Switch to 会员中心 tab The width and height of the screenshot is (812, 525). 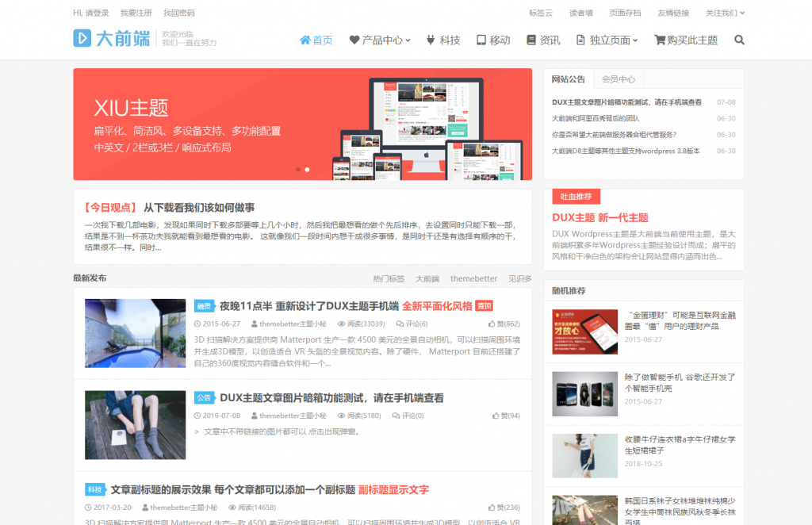(x=619, y=79)
